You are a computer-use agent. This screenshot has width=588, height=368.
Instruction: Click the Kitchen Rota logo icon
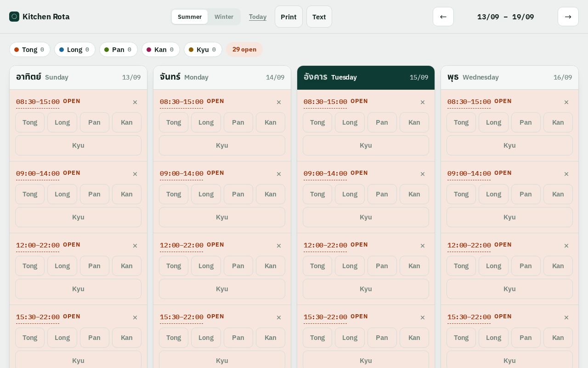14,17
